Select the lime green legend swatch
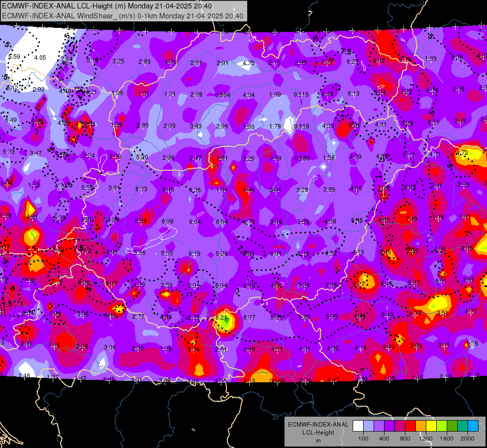Viewport: 487px width, 448px height. (442, 426)
